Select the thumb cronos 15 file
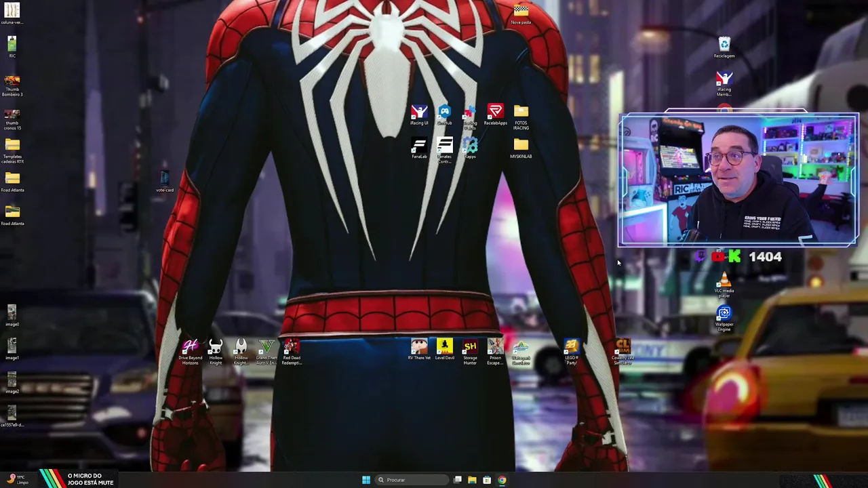 [12, 120]
